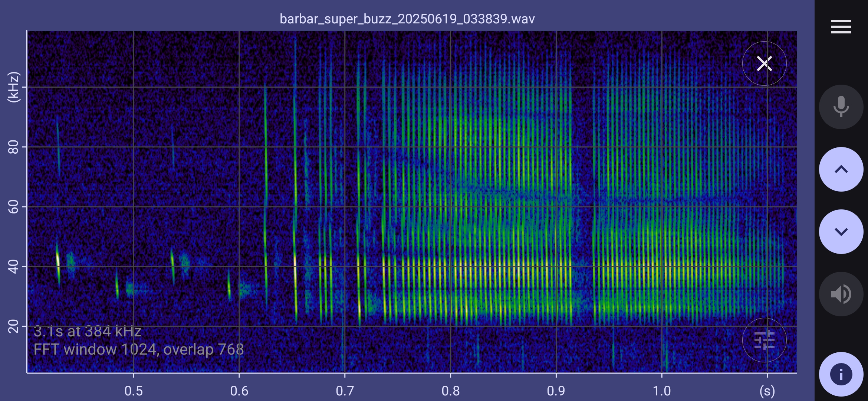Screen dimensions: 868x401
Task: Tap the 3.1s at 384 kHz label
Action: tap(88, 332)
